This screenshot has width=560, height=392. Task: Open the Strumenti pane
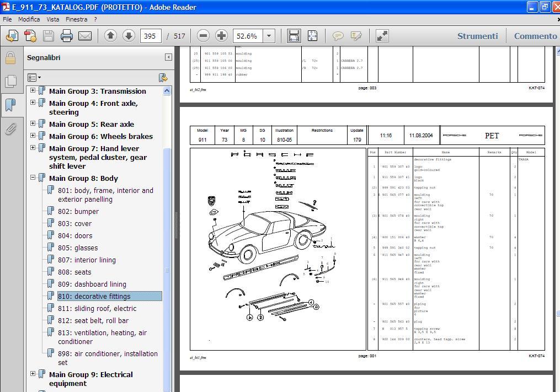[477, 36]
